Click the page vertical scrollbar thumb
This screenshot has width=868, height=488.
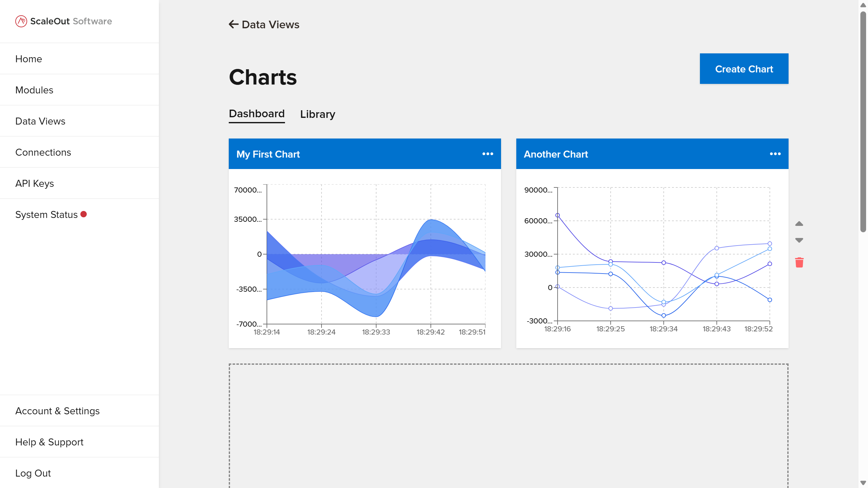click(863, 121)
